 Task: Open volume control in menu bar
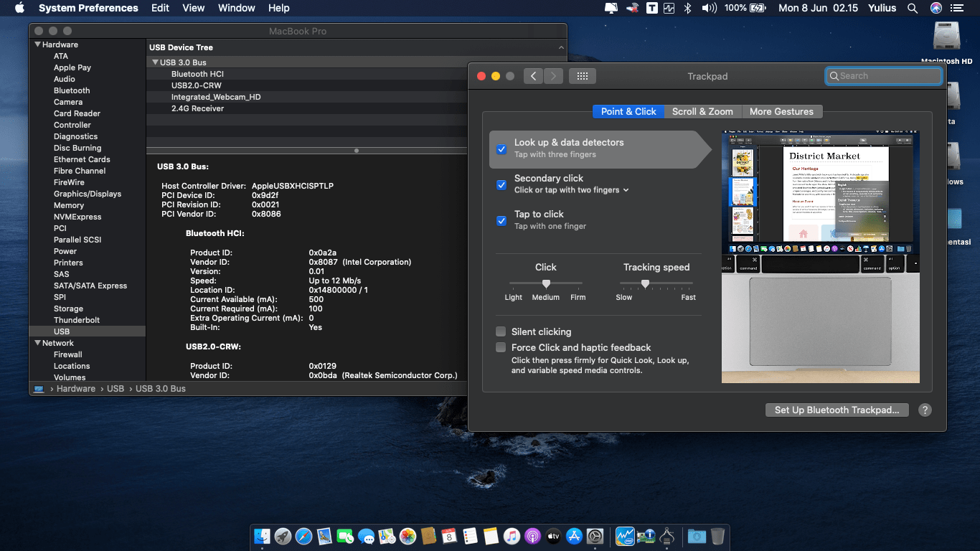point(709,8)
